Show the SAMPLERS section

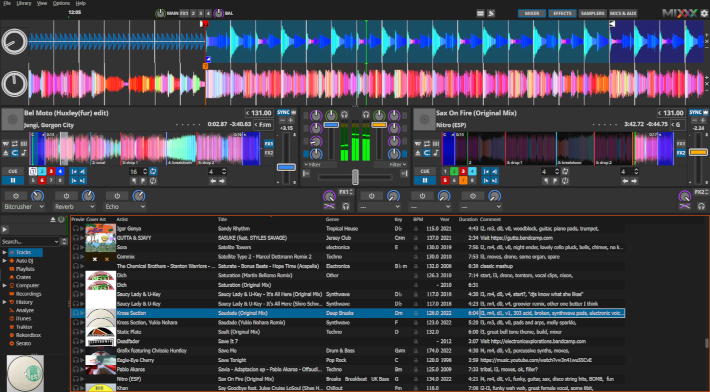click(x=593, y=14)
